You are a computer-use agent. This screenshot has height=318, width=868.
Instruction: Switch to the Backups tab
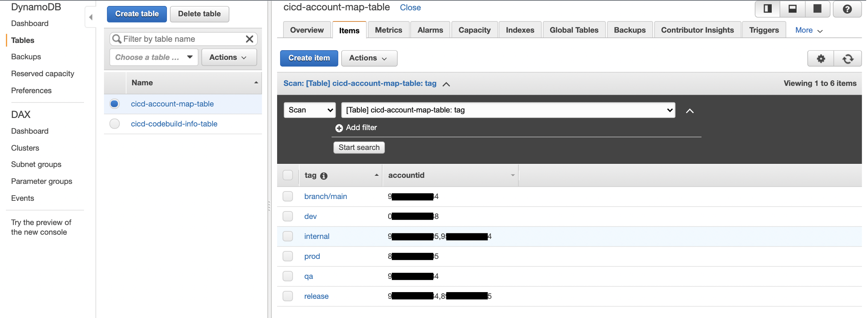click(x=630, y=30)
